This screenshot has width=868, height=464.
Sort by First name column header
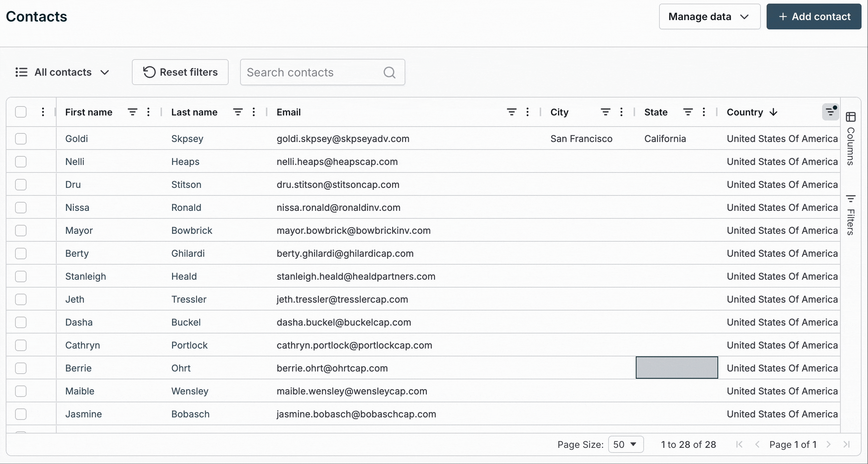(x=89, y=112)
